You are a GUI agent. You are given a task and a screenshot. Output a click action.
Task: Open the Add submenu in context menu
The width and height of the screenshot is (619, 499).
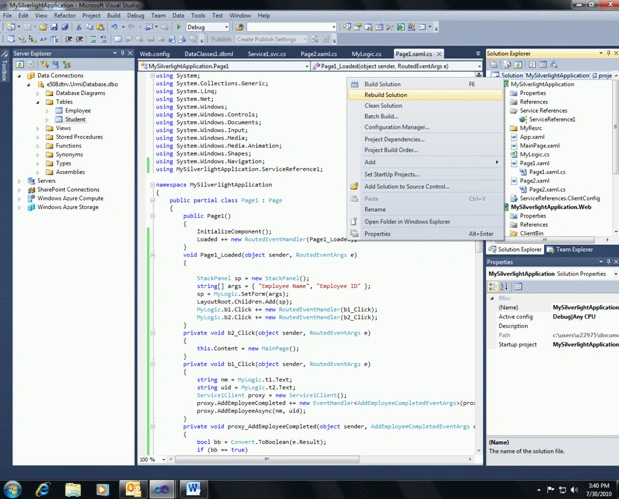point(425,162)
